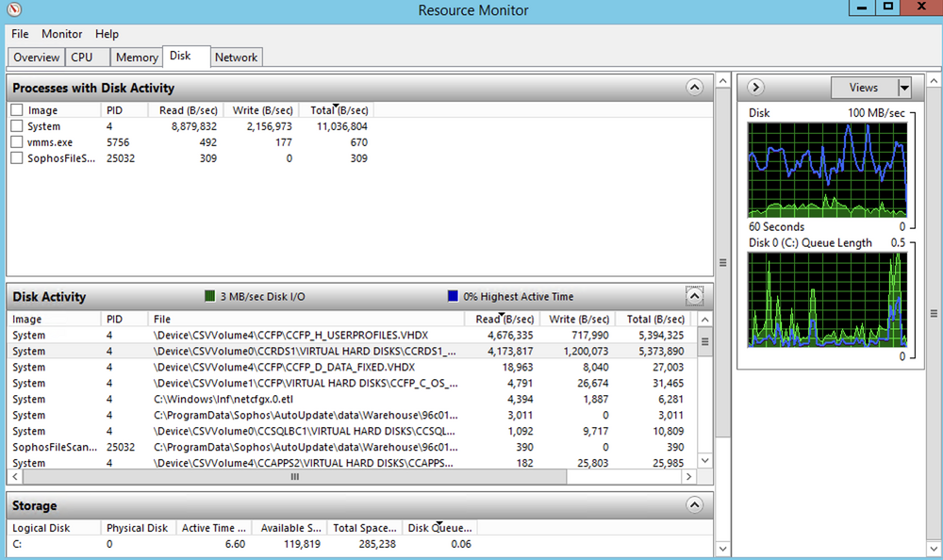
Task: Check the select-all Image checkbox in header
Action: [x=17, y=110]
